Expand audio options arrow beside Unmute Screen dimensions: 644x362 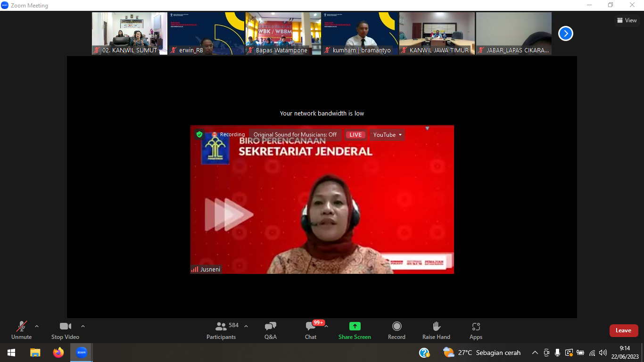37,326
